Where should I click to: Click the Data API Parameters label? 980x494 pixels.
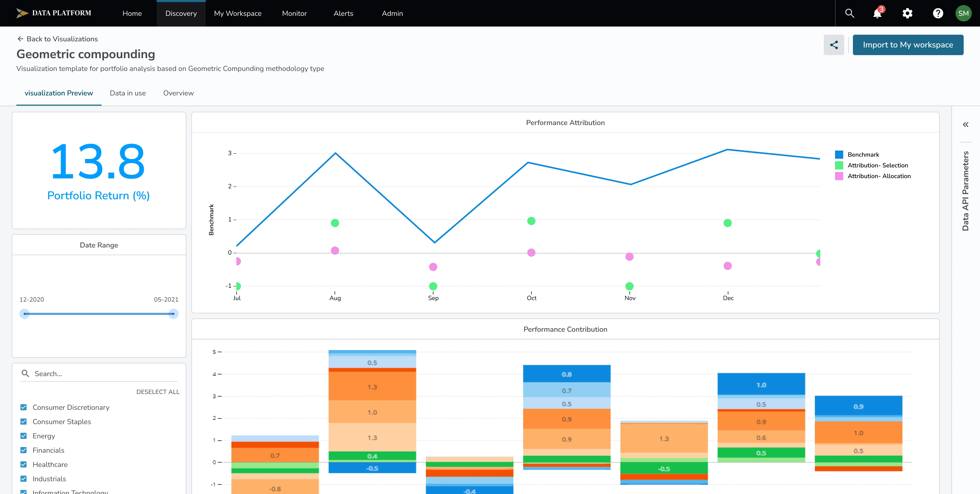(965, 191)
